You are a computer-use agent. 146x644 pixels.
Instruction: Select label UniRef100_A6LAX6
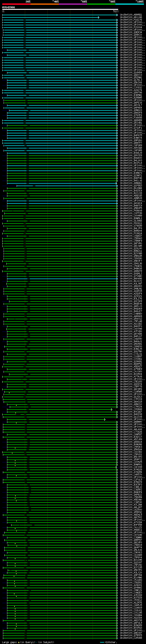[x=131, y=429]
